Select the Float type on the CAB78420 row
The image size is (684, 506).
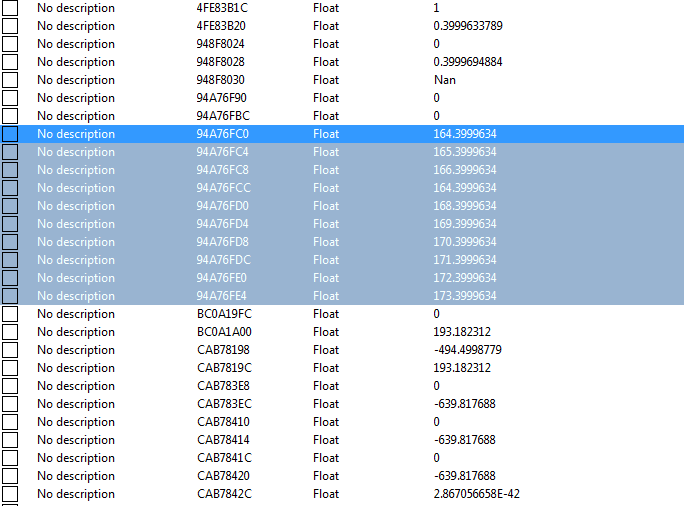tap(326, 476)
